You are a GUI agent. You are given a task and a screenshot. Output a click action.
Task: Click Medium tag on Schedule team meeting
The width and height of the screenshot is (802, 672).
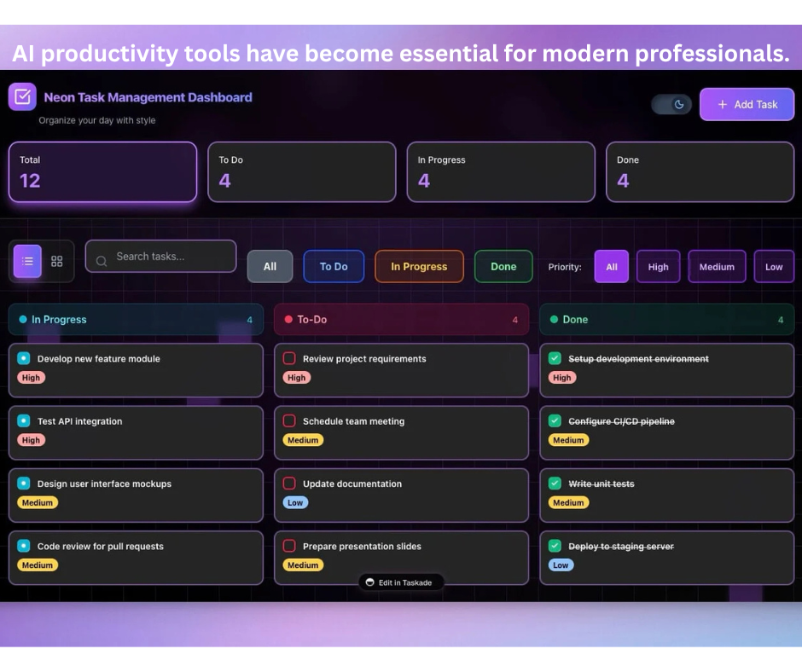click(x=303, y=440)
